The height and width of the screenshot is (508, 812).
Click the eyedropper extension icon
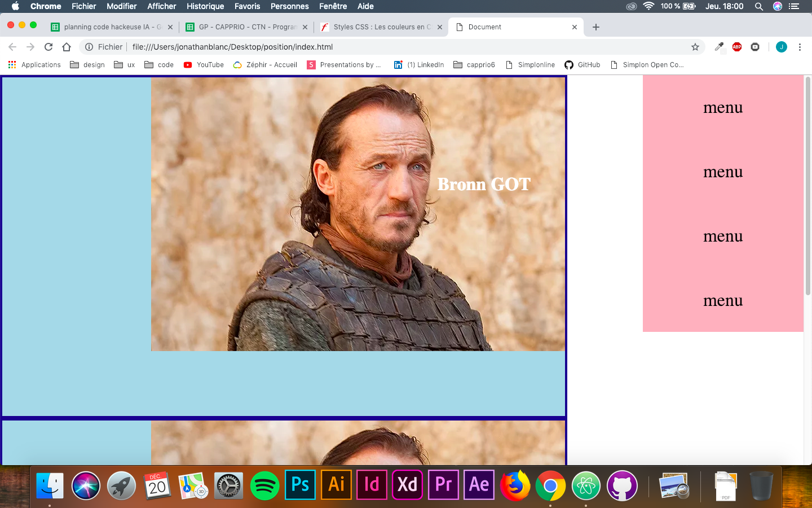coord(719,47)
